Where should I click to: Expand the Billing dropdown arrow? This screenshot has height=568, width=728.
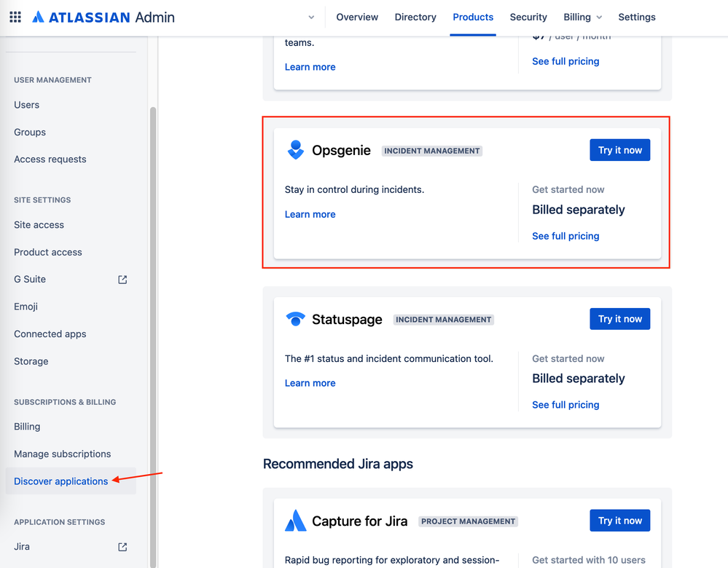coord(599,17)
